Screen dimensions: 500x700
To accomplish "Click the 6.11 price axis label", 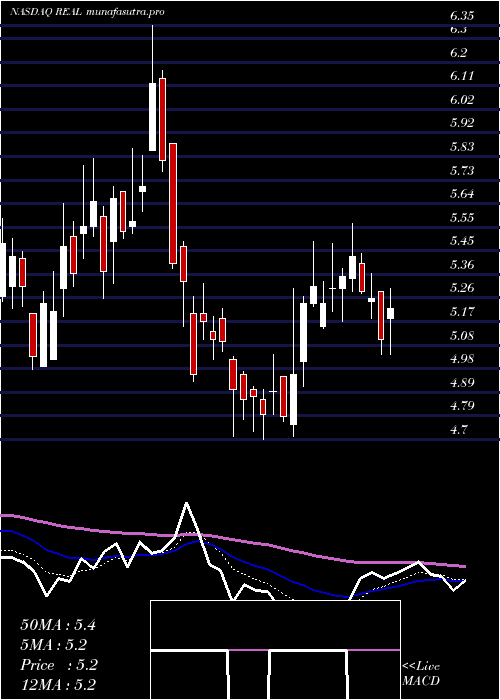I will [462, 76].
